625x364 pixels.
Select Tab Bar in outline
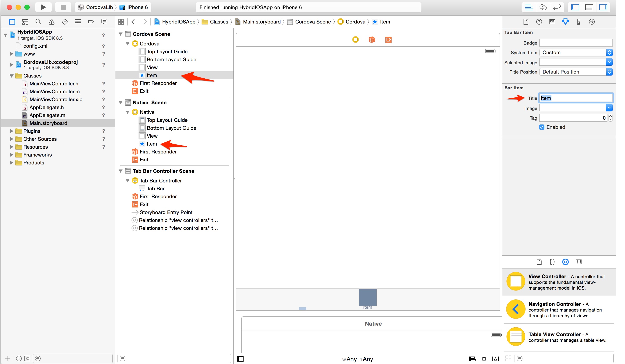pyautogui.click(x=155, y=189)
